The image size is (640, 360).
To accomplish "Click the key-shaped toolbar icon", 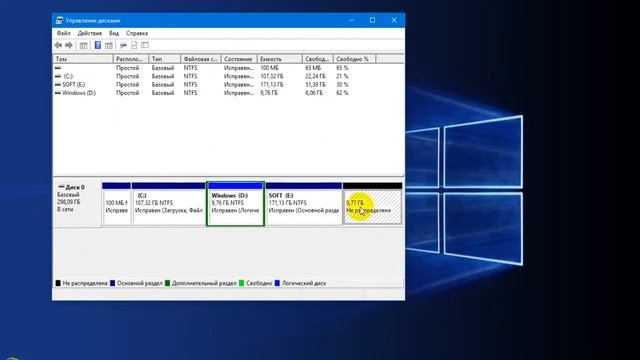I will 123,45.
